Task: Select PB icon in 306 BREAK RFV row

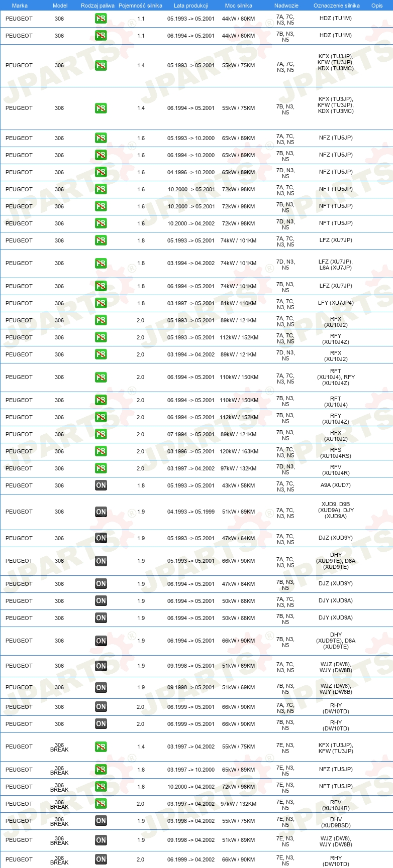Action: point(101,804)
